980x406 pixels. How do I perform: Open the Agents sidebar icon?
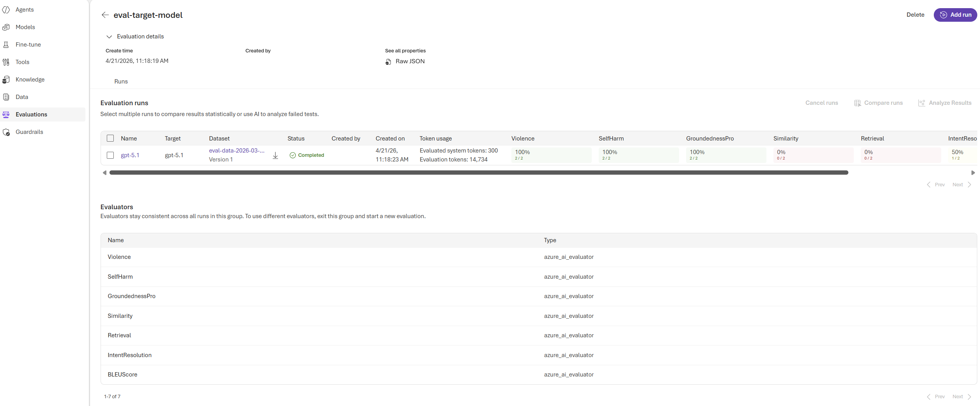[6, 10]
